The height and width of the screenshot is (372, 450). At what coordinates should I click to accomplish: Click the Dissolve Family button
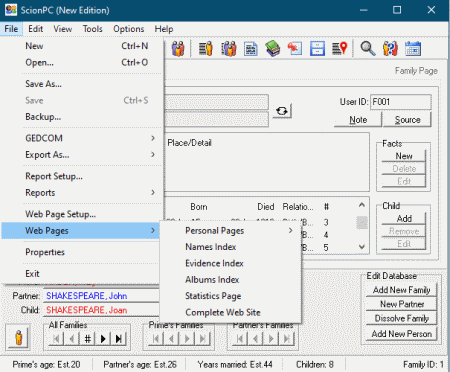point(401,318)
